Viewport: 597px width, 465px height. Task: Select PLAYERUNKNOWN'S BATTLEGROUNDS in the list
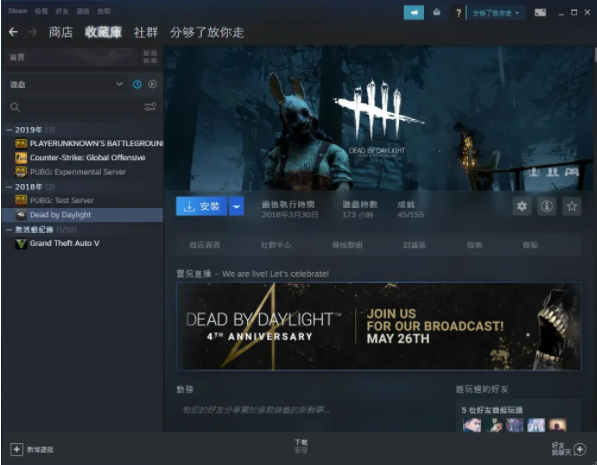tap(97, 144)
